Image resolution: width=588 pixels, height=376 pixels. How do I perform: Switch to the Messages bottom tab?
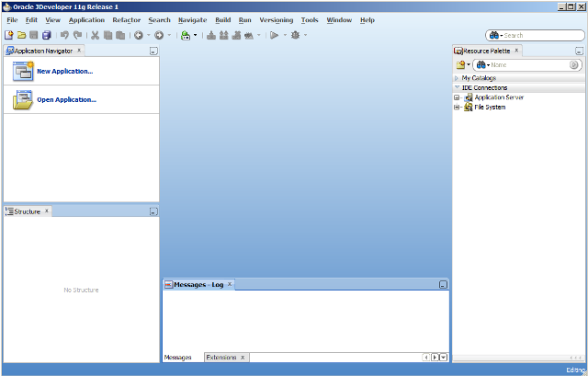click(x=177, y=358)
